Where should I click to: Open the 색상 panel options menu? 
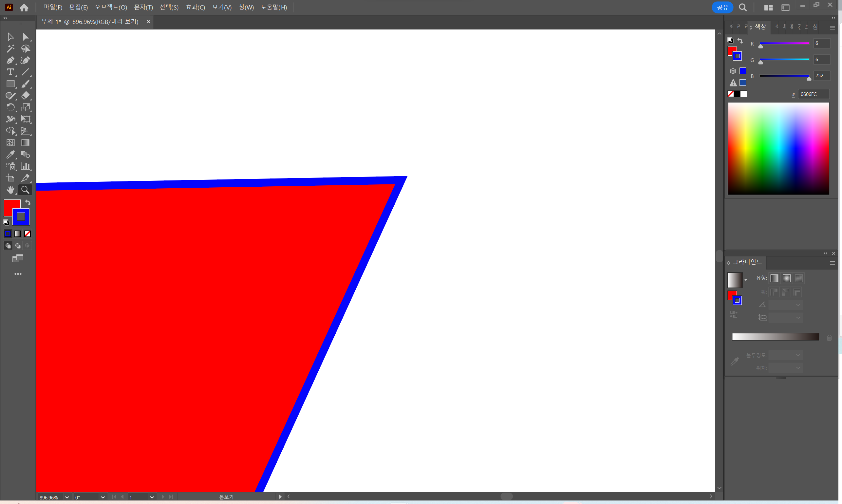(832, 28)
